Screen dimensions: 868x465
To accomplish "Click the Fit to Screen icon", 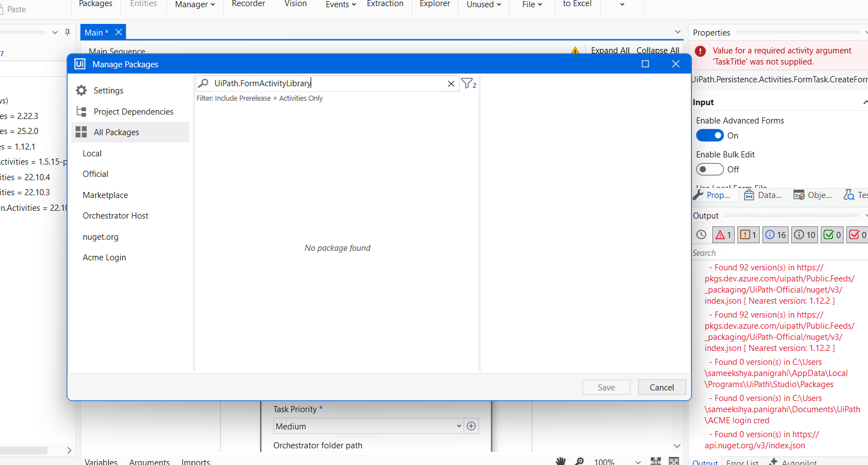I will tap(656, 461).
